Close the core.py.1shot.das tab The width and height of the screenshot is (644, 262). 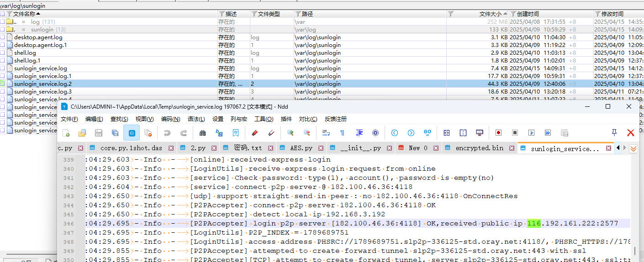[171, 148]
